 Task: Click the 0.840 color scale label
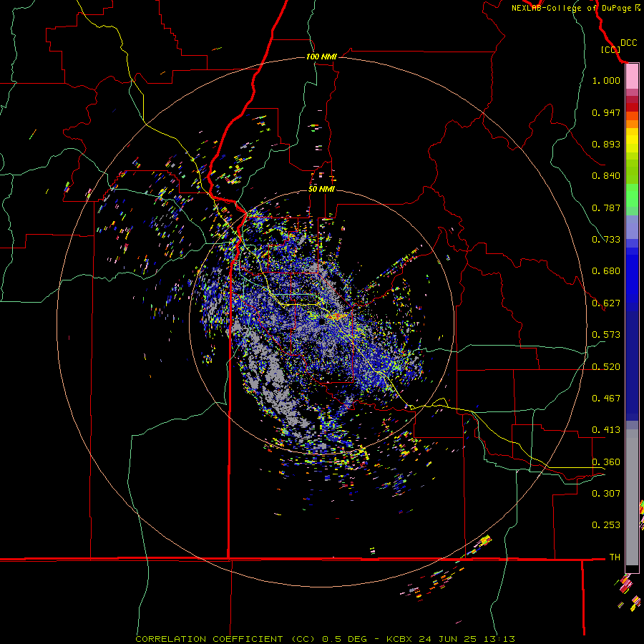(x=606, y=176)
